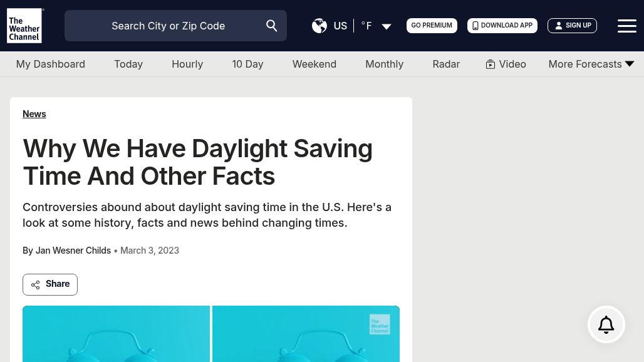The image size is (644, 362).
Task: Expand the units and region dropdown
Action: [x=387, y=26]
